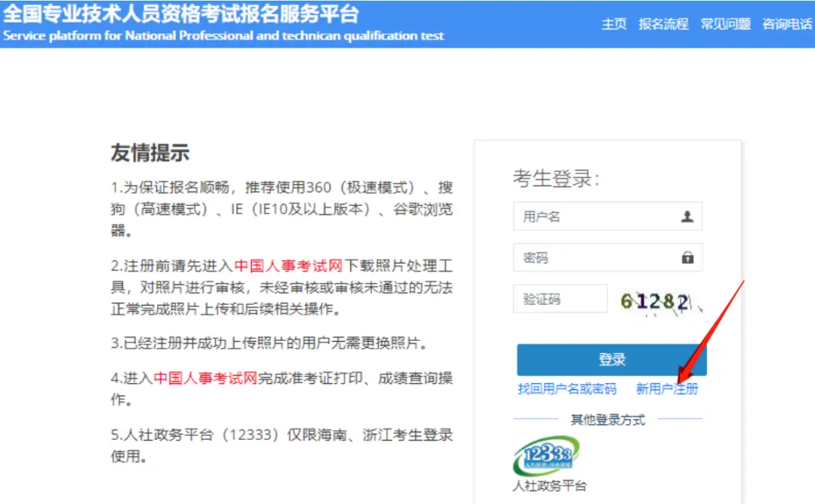Click the 登录 login button

[x=611, y=359]
